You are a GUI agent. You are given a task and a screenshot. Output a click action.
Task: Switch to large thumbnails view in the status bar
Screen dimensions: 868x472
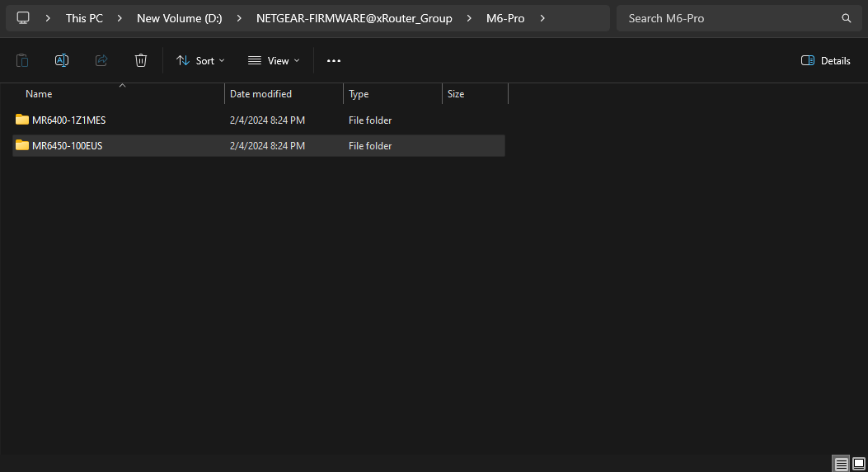(x=859, y=464)
